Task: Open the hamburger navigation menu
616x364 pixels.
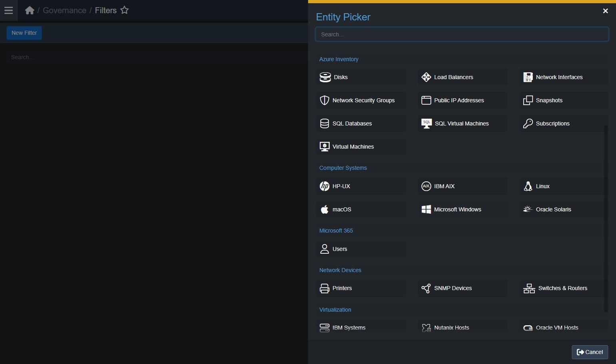Action: 8,10
